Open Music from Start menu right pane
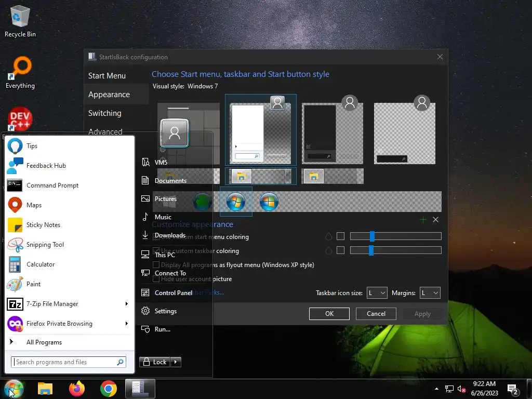532x399 pixels. point(163,217)
